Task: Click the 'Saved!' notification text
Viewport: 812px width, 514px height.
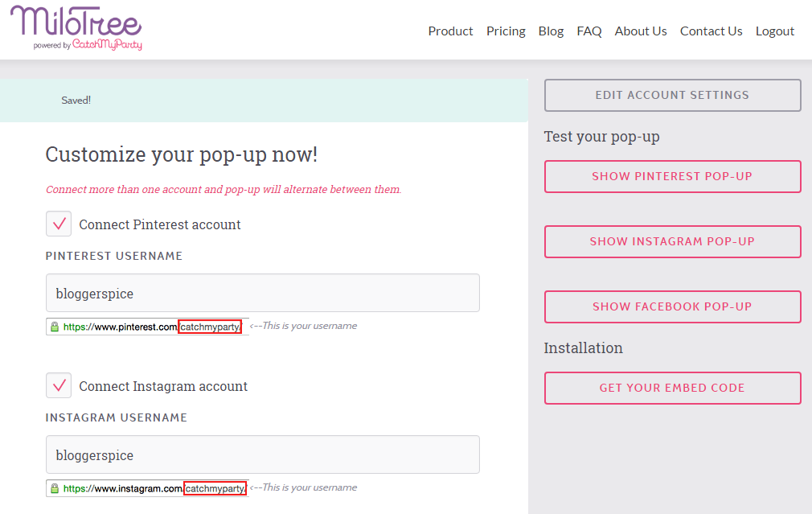Action: [x=76, y=101]
